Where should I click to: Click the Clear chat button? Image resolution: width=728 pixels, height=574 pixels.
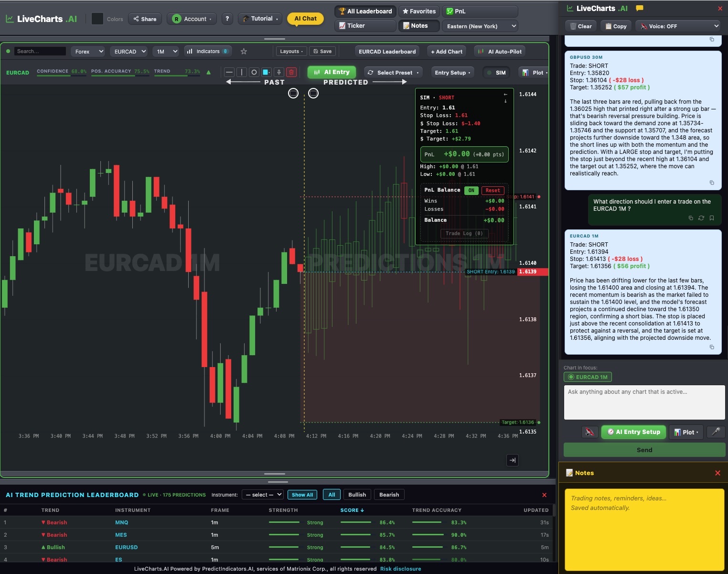pyautogui.click(x=580, y=26)
